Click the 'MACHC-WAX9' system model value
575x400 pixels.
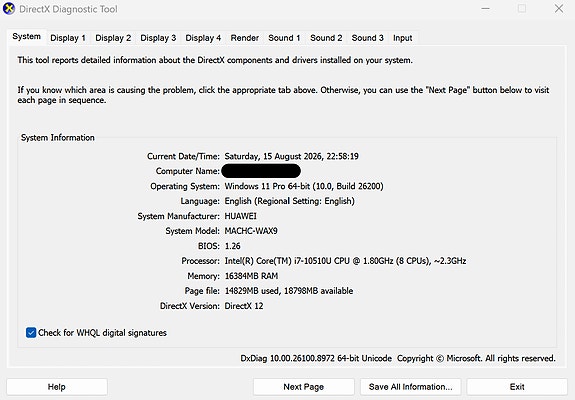(x=251, y=231)
